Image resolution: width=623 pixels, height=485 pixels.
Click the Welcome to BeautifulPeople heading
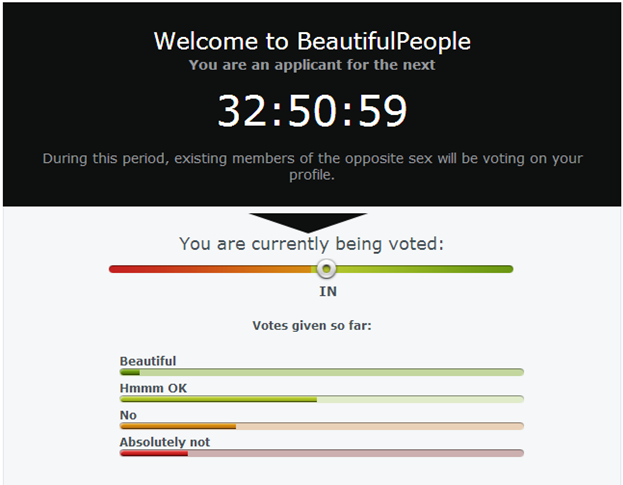(312, 41)
